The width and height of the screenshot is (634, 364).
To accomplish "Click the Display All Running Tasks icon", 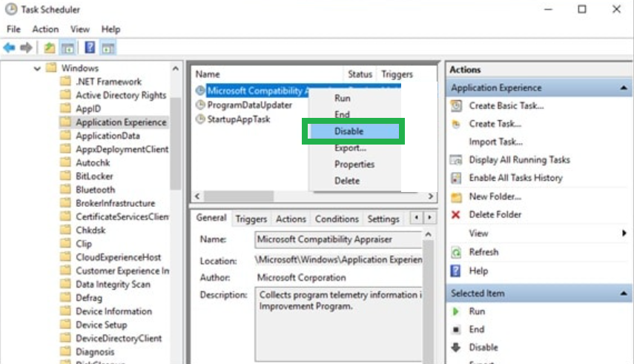I will (456, 159).
